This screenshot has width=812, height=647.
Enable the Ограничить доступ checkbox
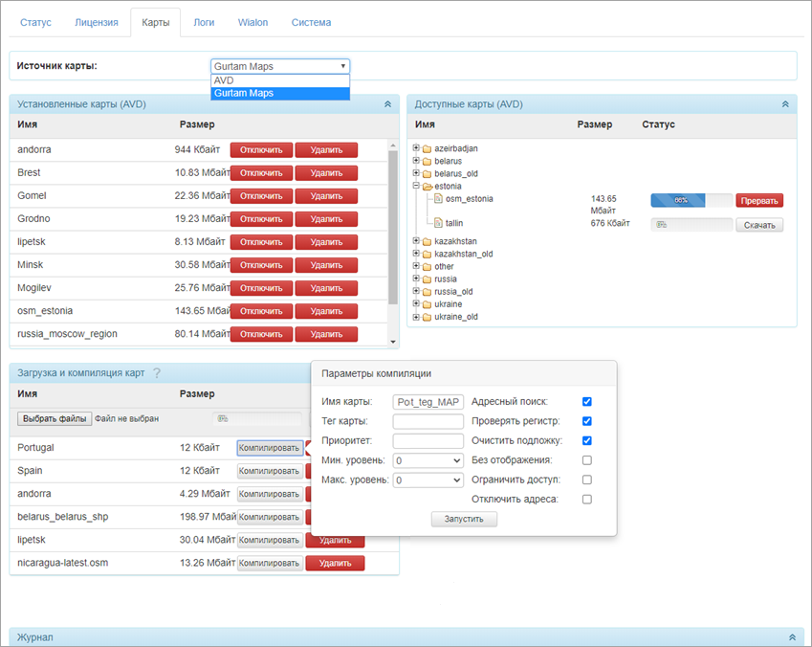(x=587, y=480)
